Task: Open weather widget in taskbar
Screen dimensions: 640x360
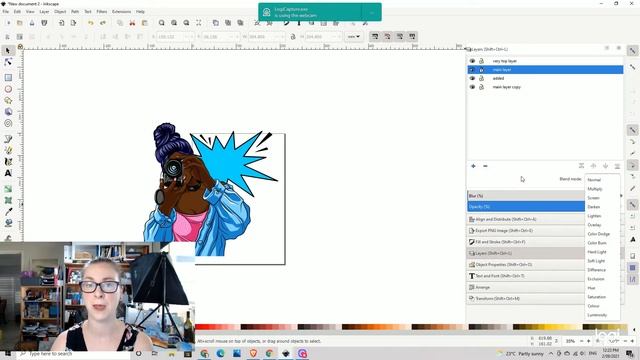Action: point(520,353)
